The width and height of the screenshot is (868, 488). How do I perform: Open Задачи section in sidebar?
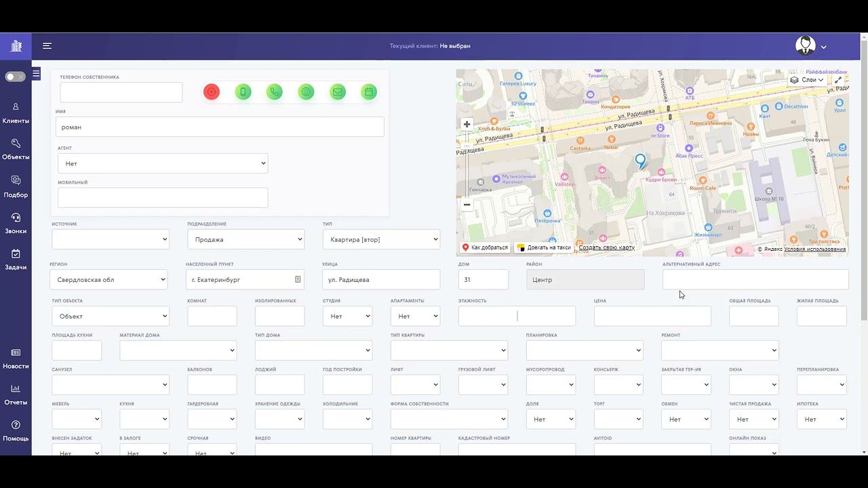click(x=16, y=259)
